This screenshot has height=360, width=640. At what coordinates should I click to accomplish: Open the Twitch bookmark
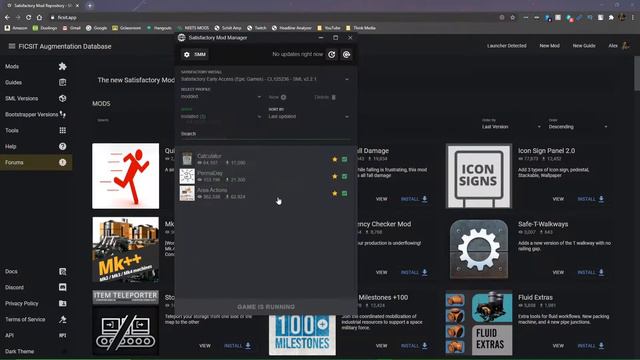coord(256,28)
